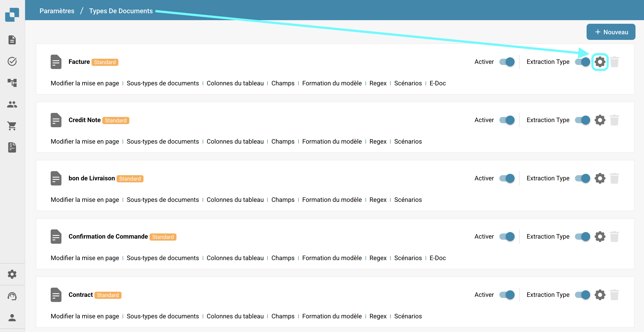The image size is (644, 332).
Task: Disable Activer switch for bon de Livraison
Action: click(507, 178)
